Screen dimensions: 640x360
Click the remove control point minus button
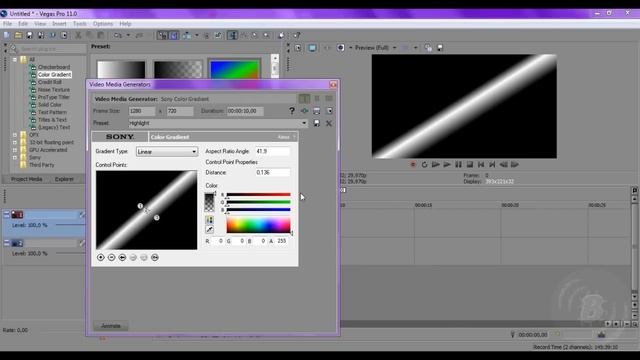click(111, 258)
